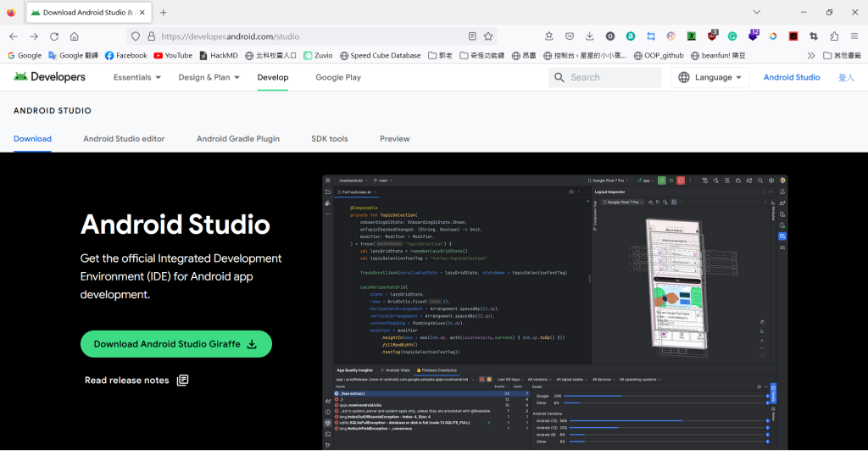Open the Firefox hamburger application menu
Image resolution: width=868 pixels, height=461 pixels.
(x=854, y=36)
